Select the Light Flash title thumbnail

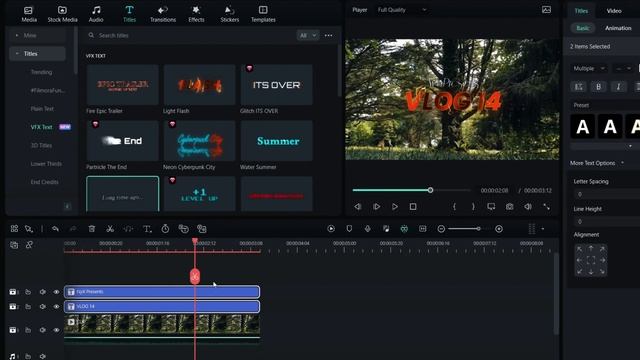tap(199, 84)
